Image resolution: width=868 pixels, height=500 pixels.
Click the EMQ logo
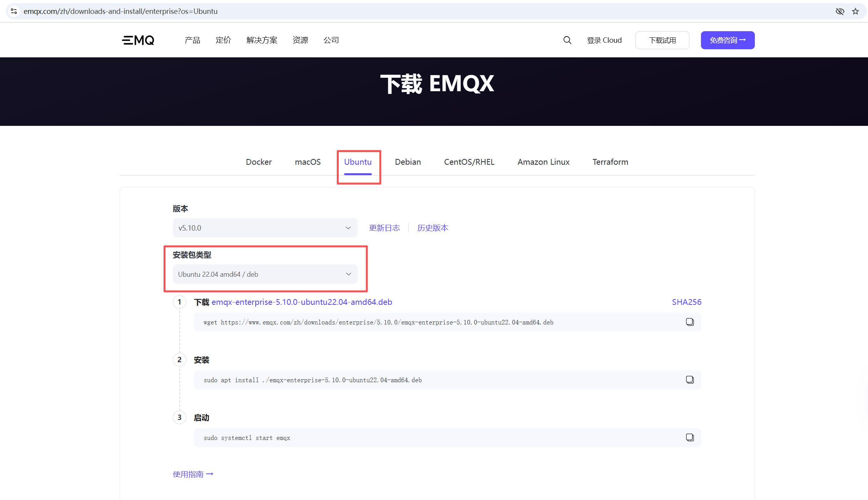pos(138,40)
